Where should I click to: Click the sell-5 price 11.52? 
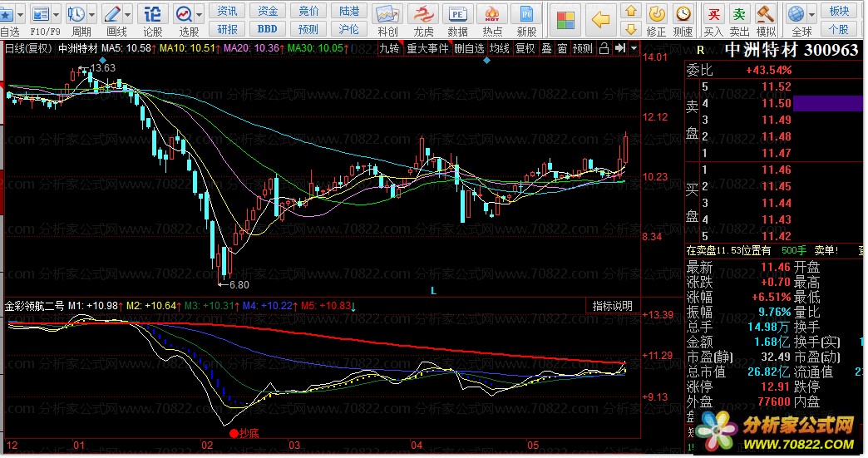pyautogui.click(x=776, y=86)
